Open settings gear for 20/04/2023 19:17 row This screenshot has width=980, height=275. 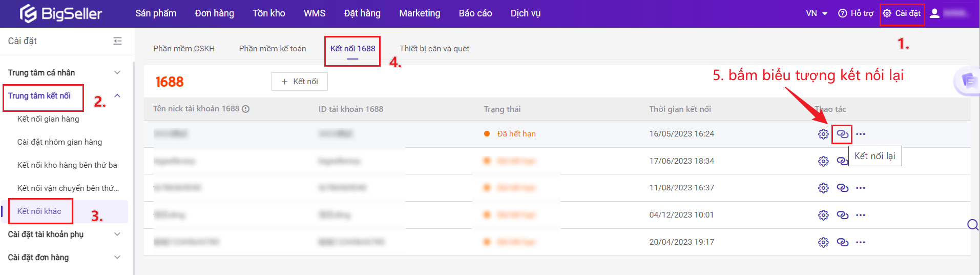[x=823, y=242]
